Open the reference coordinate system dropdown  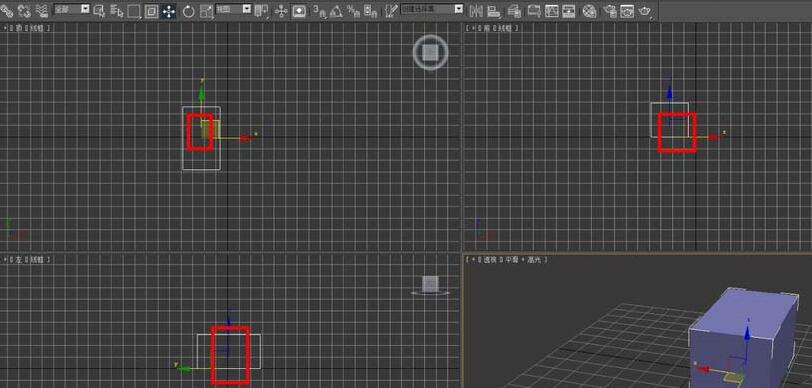234,9
